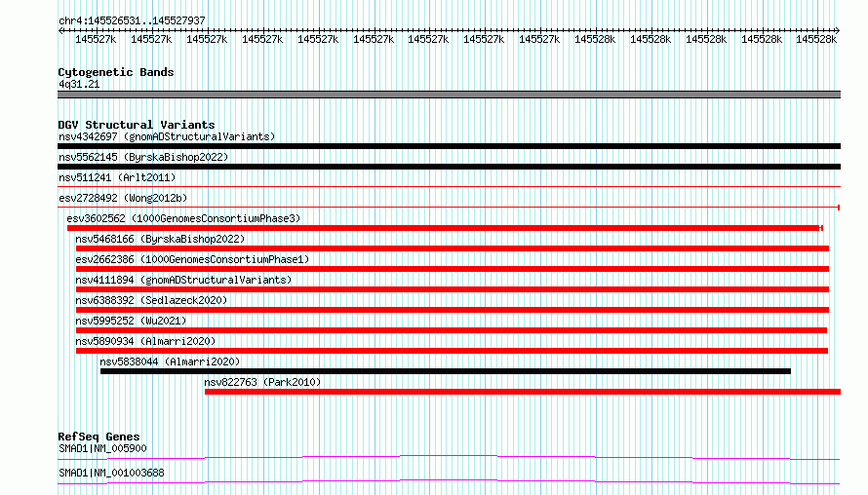Click the magenta SMAD1 NM_001003688 gene line
The height and width of the screenshot is (495, 868).
(449, 481)
